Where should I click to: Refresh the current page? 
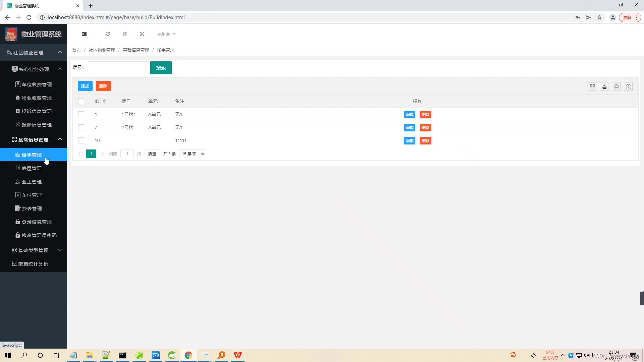click(x=107, y=34)
